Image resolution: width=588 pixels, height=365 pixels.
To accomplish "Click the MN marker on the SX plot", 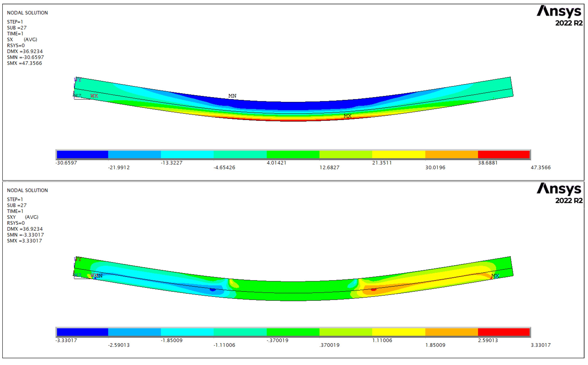I will (x=232, y=96).
